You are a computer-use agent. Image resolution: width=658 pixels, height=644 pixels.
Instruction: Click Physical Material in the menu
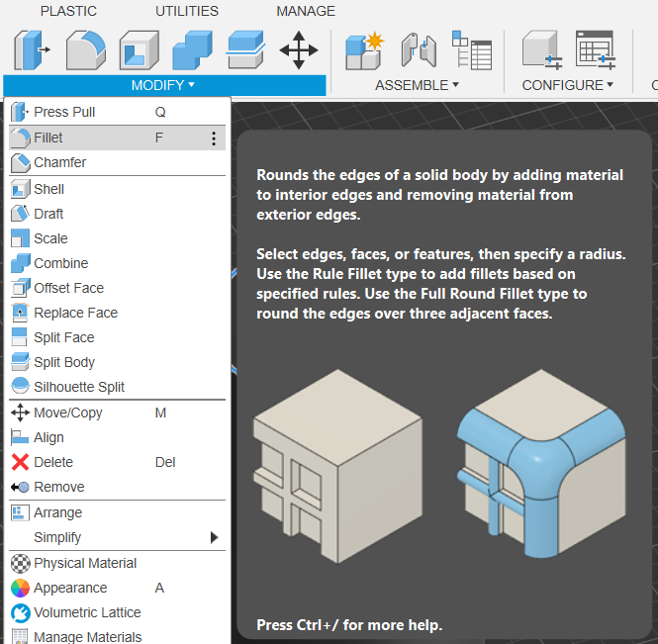coord(85,563)
